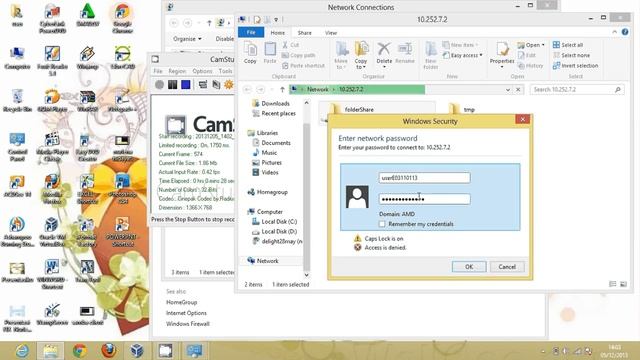Open the CamStudio File menu
The height and width of the screenshot is (360, 640).
[x=158, y=71]
